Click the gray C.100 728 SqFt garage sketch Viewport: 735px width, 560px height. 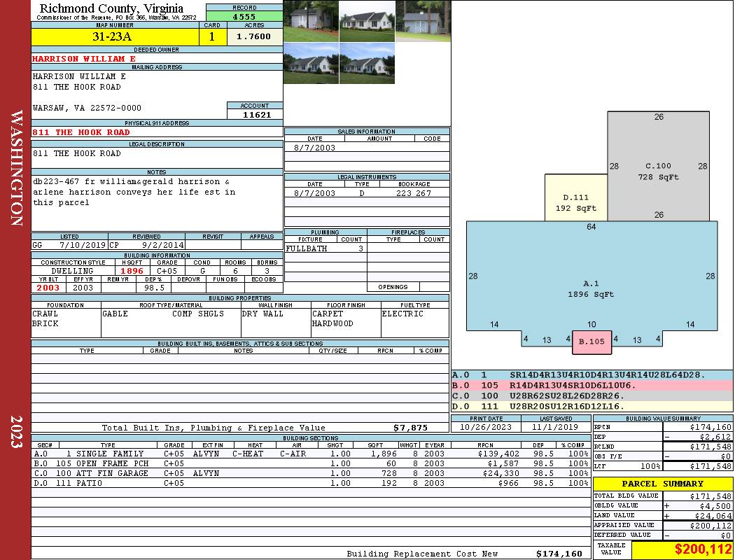tap(658, 166)
